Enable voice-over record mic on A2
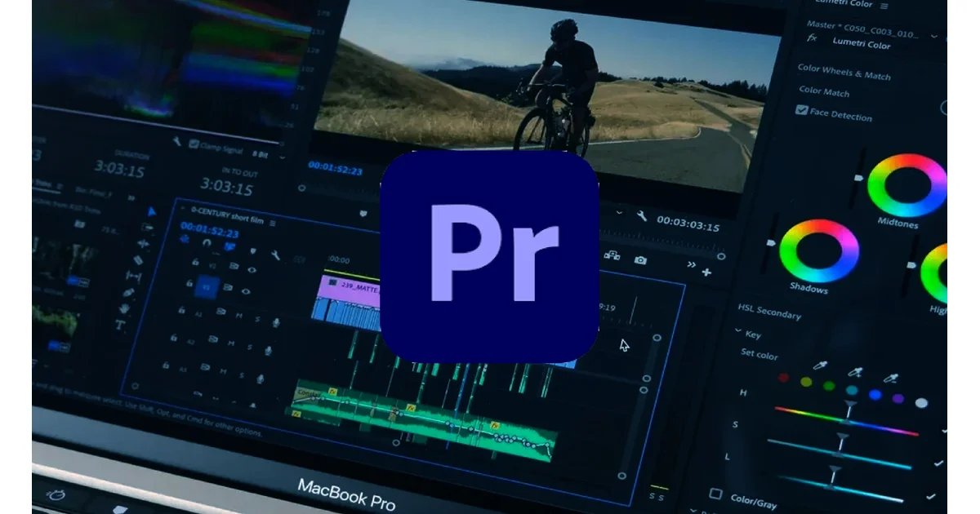Image resolution: width=980 pixels, height=514 pixels. pos(268,351)
